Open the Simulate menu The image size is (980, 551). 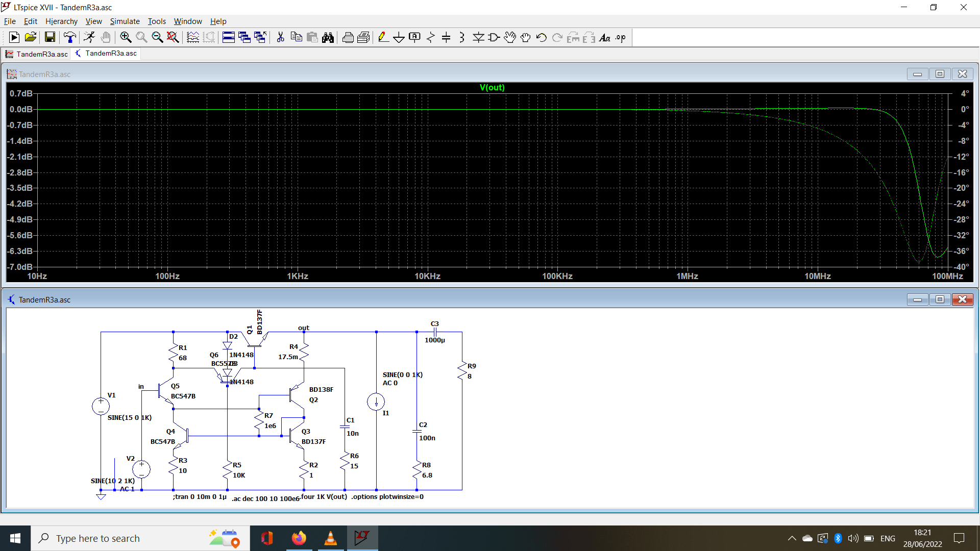pos(125,21)
